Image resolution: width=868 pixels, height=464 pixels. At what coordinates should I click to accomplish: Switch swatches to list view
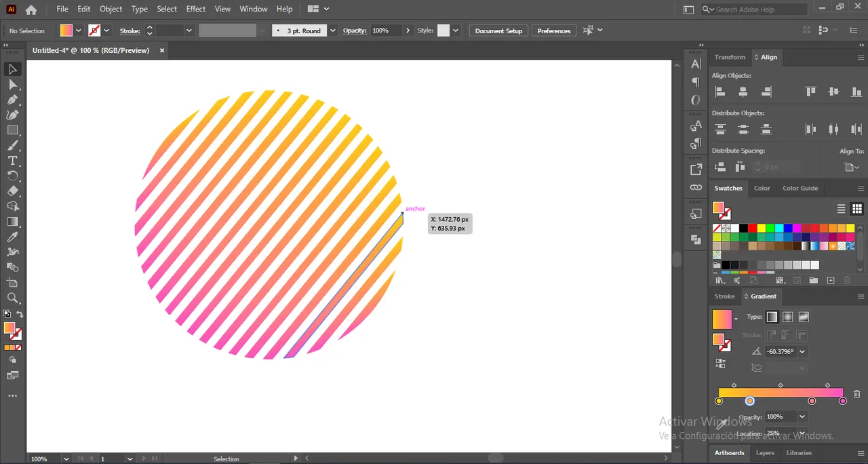coord(842,209)
